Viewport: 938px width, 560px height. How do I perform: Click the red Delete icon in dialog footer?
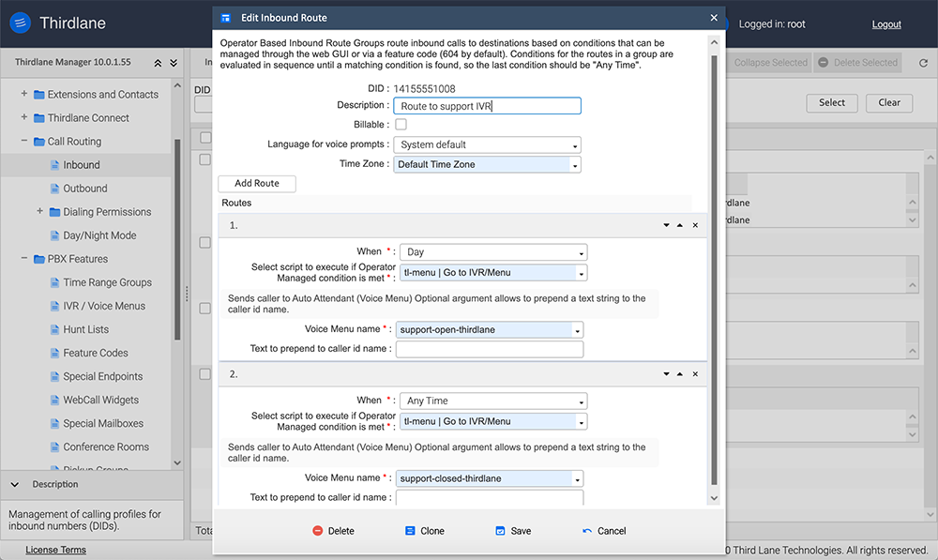(318, 531)
